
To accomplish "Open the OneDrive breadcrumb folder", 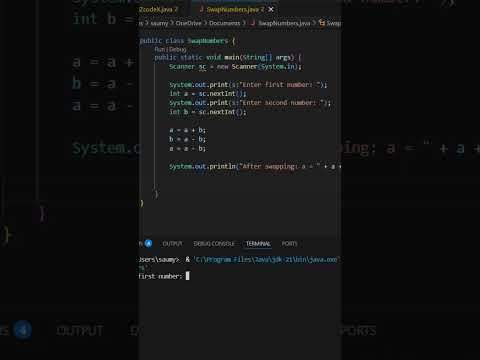I will [188, 23].
